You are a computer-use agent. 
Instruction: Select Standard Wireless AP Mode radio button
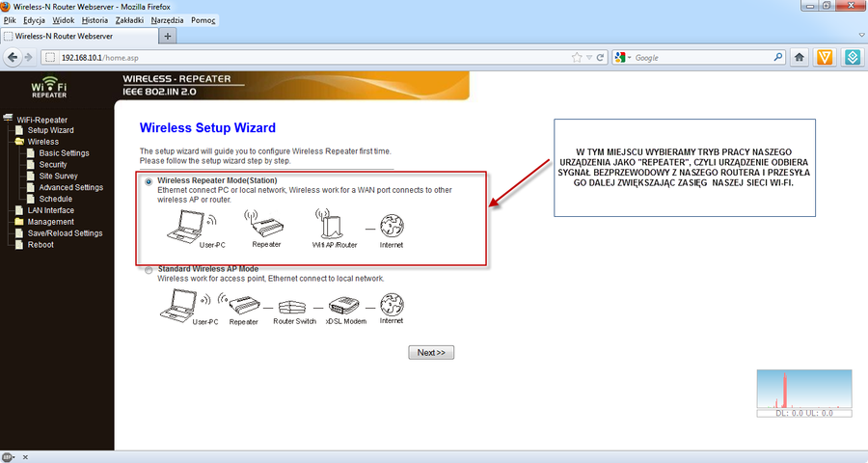(x=148, y=270)
